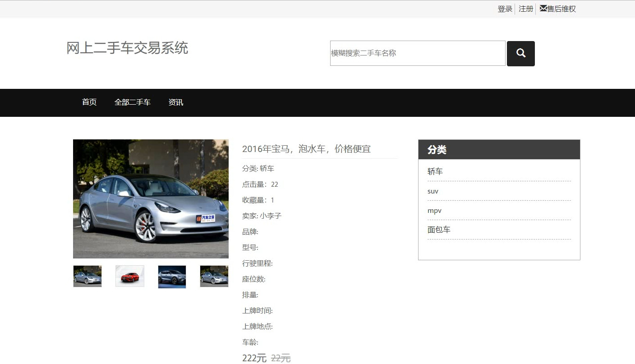Click the seller text 卖家: 小李子
635x364 pixels.
[262, 216]
